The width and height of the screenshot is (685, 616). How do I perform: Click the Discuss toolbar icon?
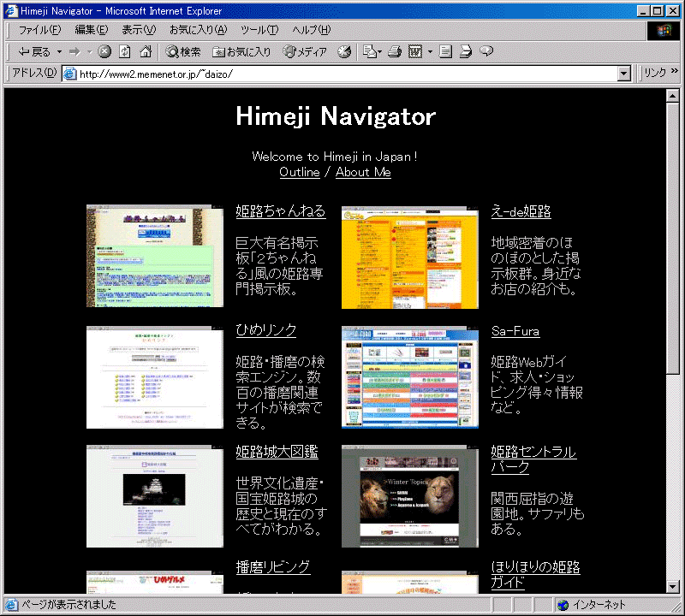coord(466,52)
